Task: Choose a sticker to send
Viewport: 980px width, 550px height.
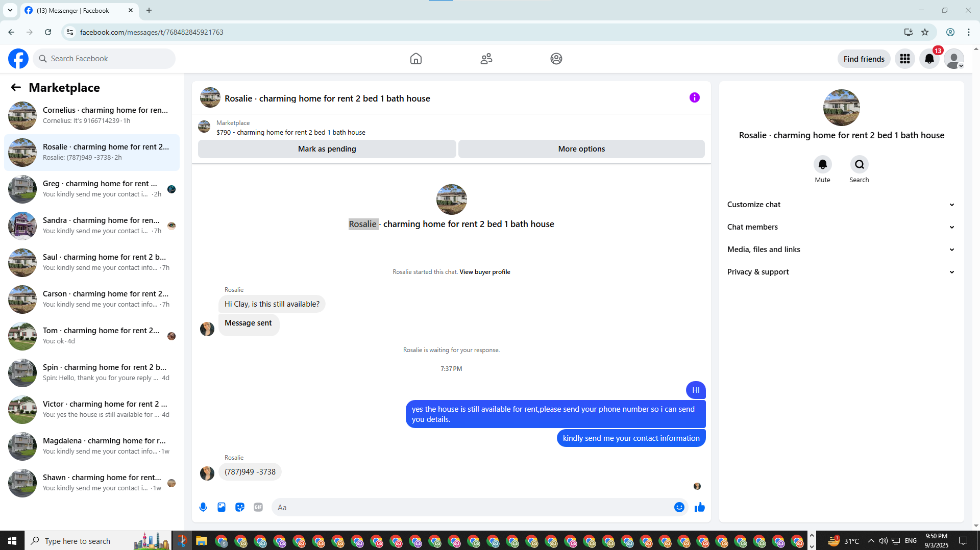Action: pos(240,507)
